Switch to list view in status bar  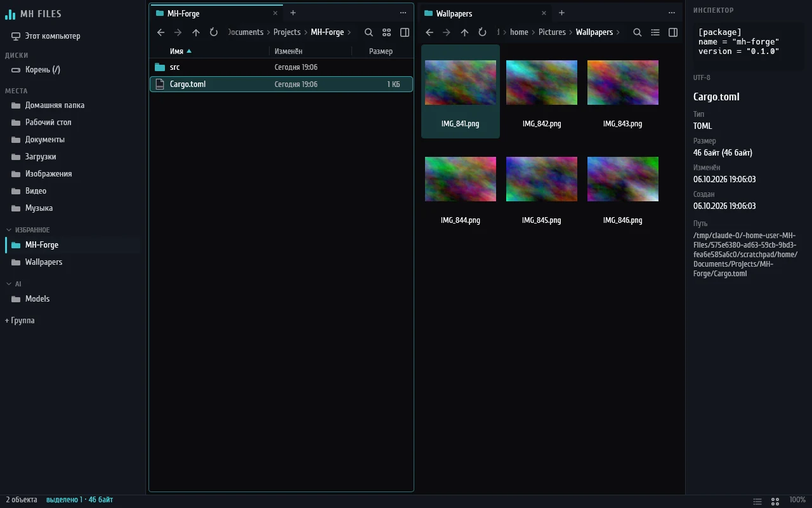click(x=757, y=502)
